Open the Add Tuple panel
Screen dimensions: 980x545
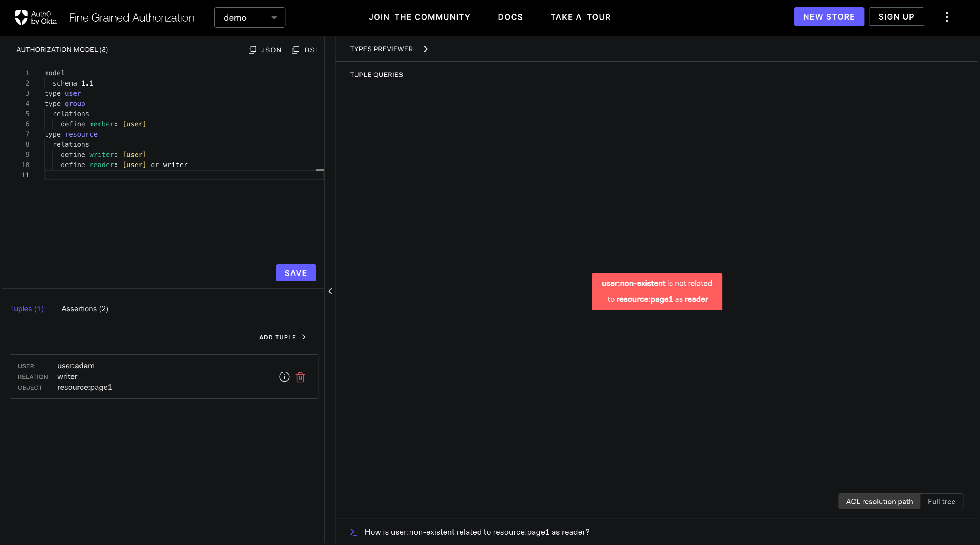pyautogui.click(x=282, y=337)
